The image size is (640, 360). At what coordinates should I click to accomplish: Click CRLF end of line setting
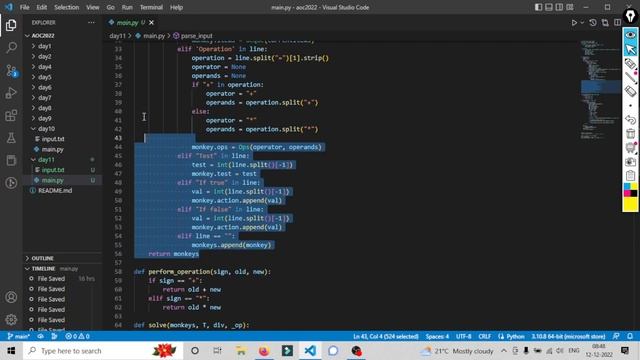[x=484, y=336]
